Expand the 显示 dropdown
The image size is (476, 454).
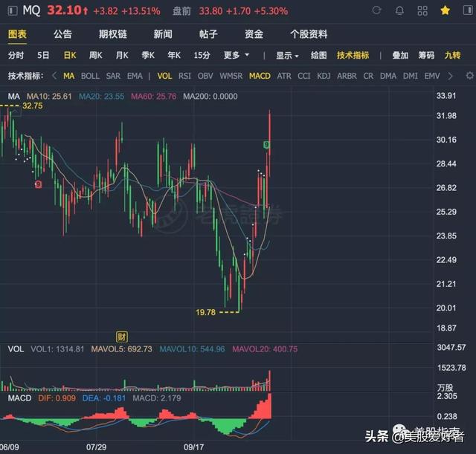pyautogui.click(x=287, y=55)
